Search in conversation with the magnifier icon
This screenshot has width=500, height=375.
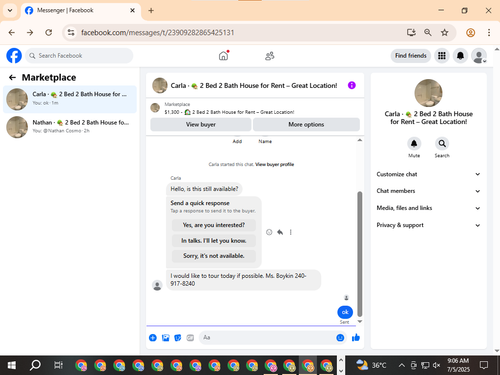tap(442, 143)
